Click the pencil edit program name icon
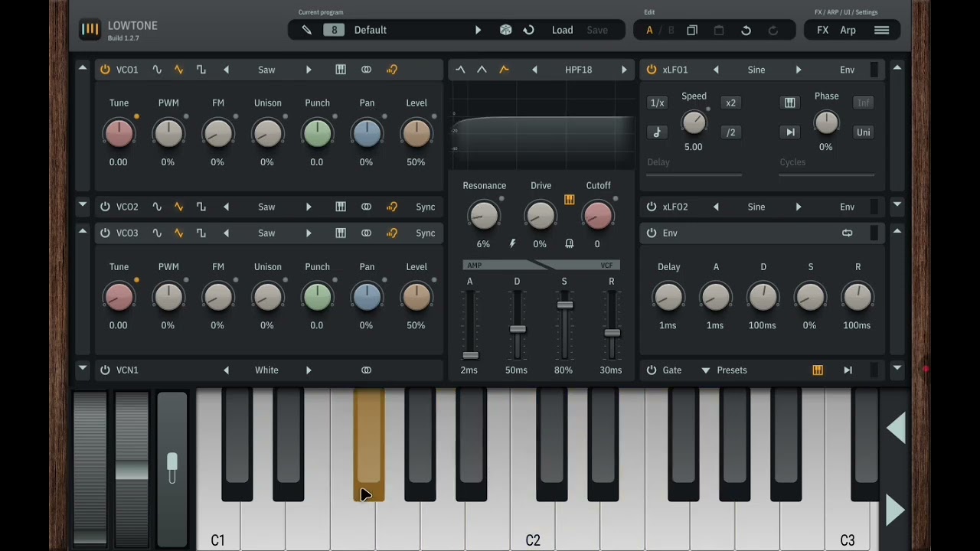The image size is (980, 551). click(x=306, y=30)
